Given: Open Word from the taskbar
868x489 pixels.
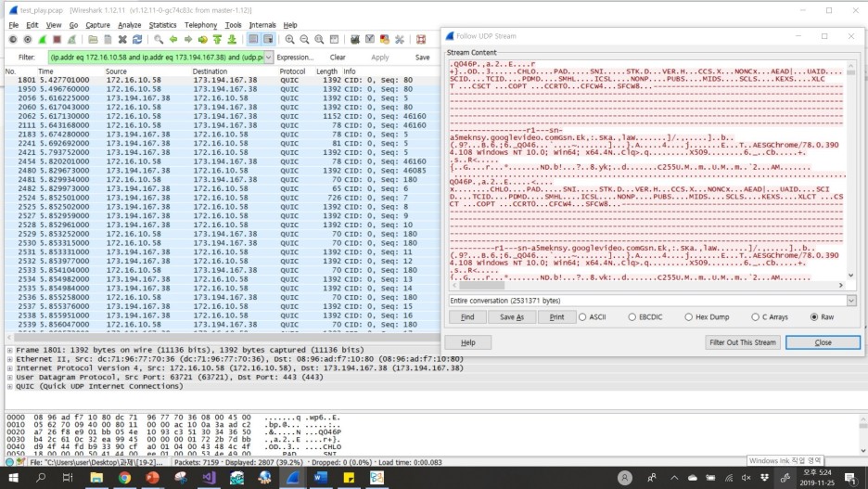Looking at the screenshot, I should point(321,478).
